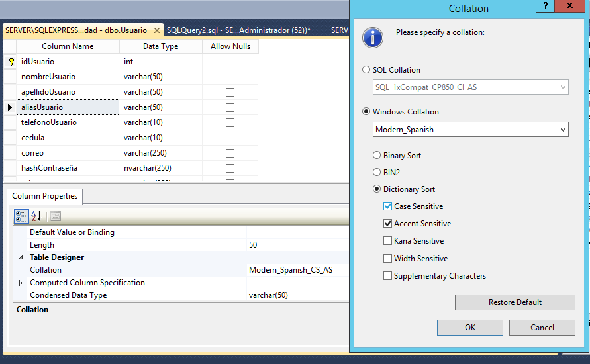Switch to the SQLQuery2.sql tab

click(x=238, y=30)
